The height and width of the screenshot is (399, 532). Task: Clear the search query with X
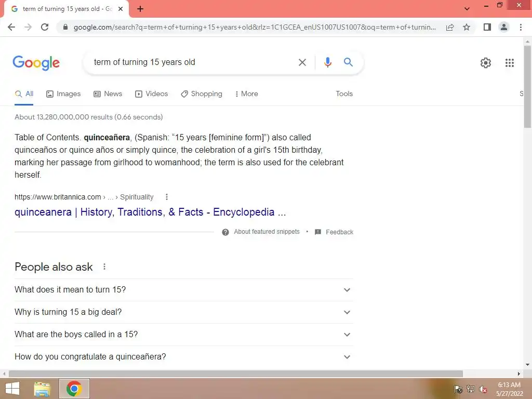click(302, 62)
